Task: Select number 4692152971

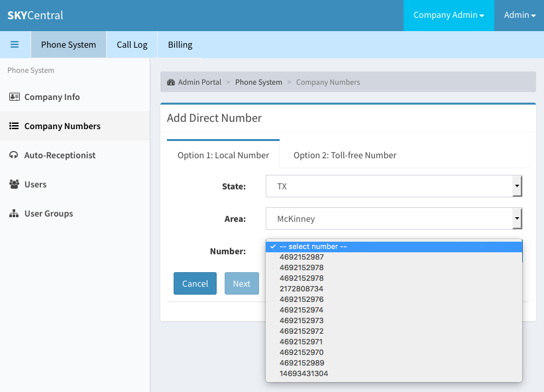Action: pos(394,342)
